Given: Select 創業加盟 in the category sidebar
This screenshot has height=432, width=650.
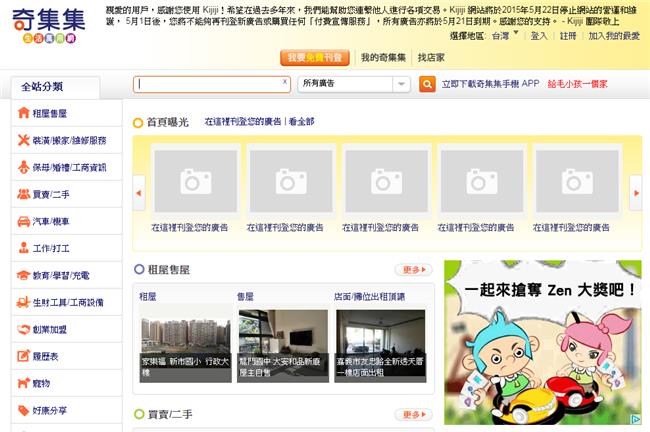Looking at the screenshot, I should tap(67, 329).
